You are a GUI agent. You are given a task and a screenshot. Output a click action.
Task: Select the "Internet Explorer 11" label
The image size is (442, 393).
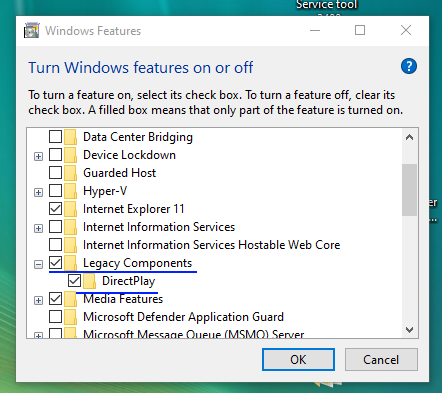(x=134, y=209)
